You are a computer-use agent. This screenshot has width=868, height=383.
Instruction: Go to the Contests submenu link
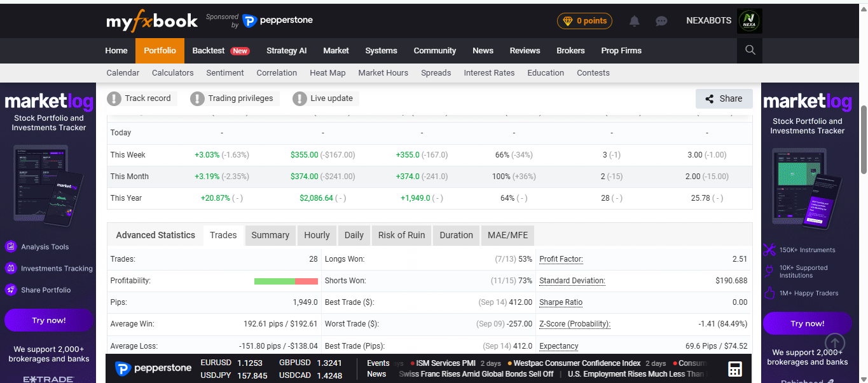593,73
